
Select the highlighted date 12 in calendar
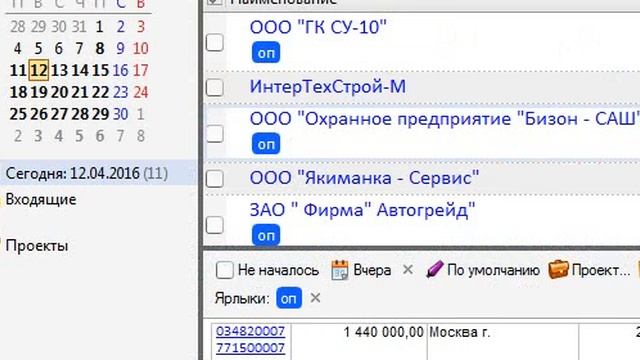[39, 70]
